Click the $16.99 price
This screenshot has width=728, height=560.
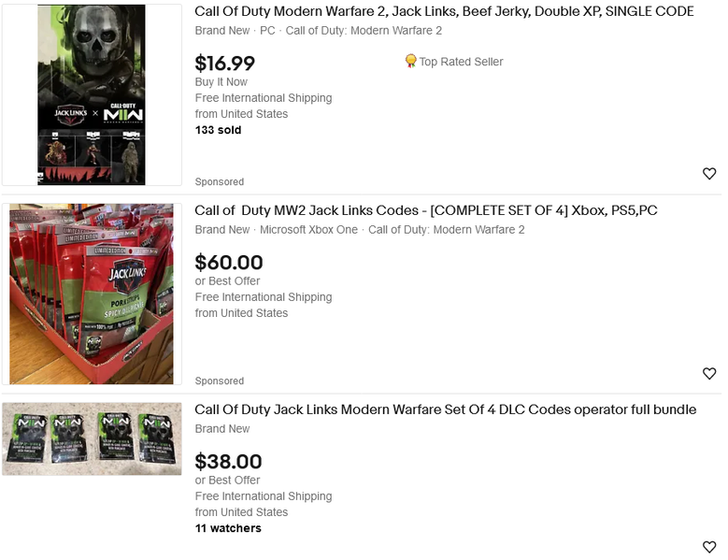pyautogui.click(x=224, y=64)
